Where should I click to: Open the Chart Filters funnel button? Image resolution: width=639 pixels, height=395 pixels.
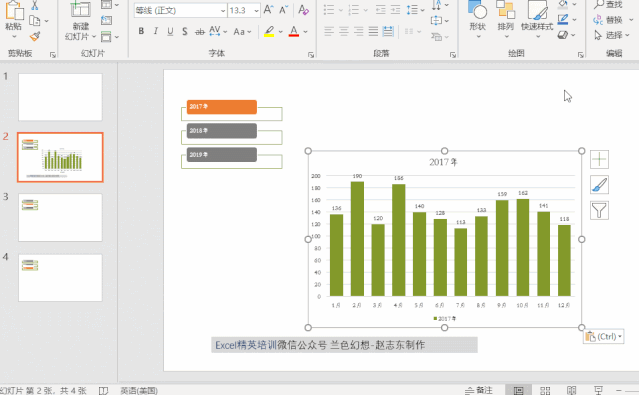(599, 210)
